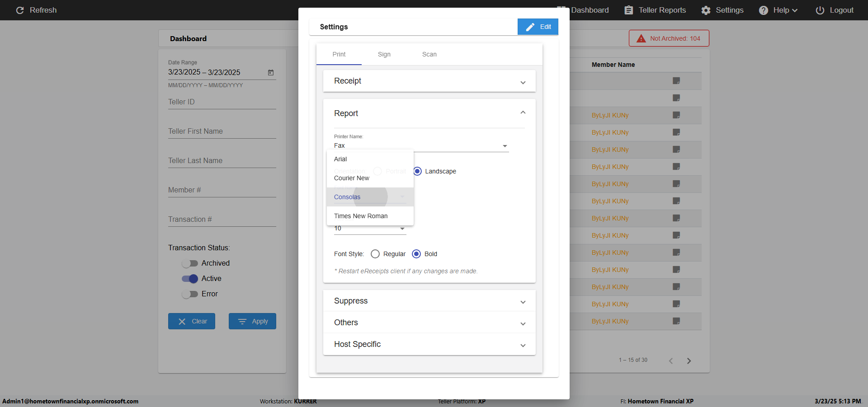The width and height of the screenshot is (868, 407).
Task: Click the Not Archived warning triangle icon
Action: [641, 38]
